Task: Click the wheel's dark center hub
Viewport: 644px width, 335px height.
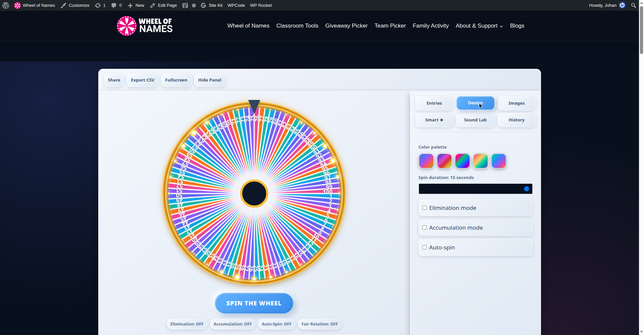Action: 254,193
